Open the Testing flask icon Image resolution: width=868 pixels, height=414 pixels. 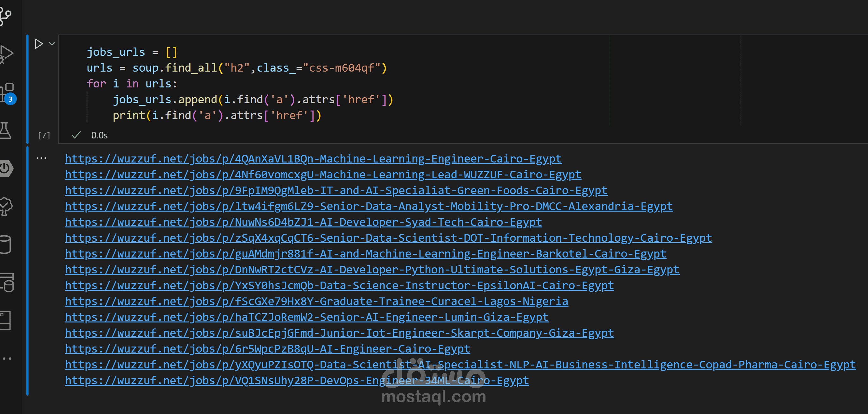pos(5,131)
